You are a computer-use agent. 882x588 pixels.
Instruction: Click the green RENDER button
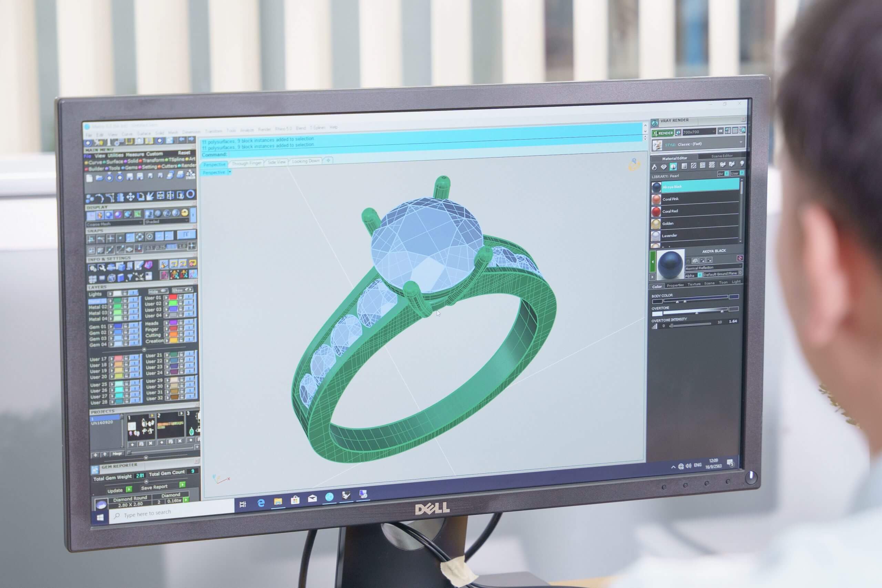(663, 133)
